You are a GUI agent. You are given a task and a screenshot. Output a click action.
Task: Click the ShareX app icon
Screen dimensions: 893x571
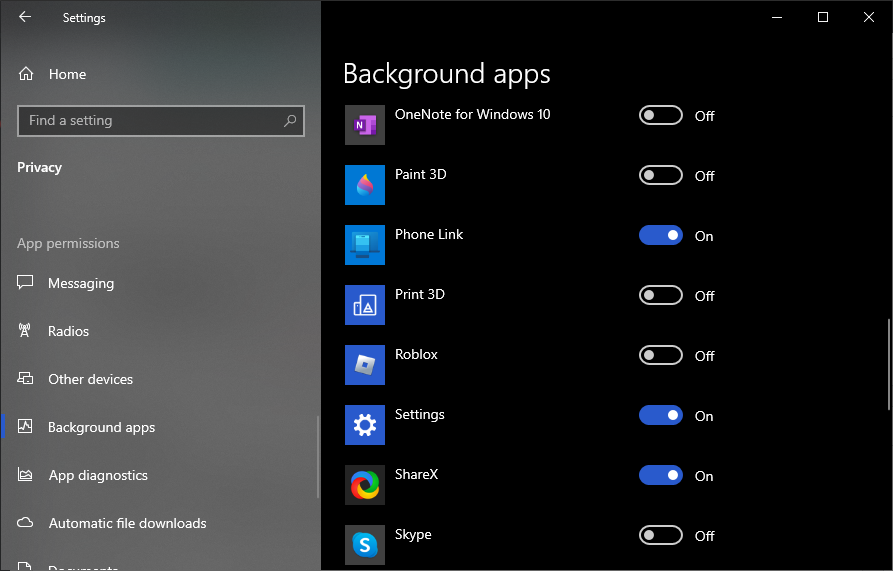pyautogui.click(x=364, y=485)
